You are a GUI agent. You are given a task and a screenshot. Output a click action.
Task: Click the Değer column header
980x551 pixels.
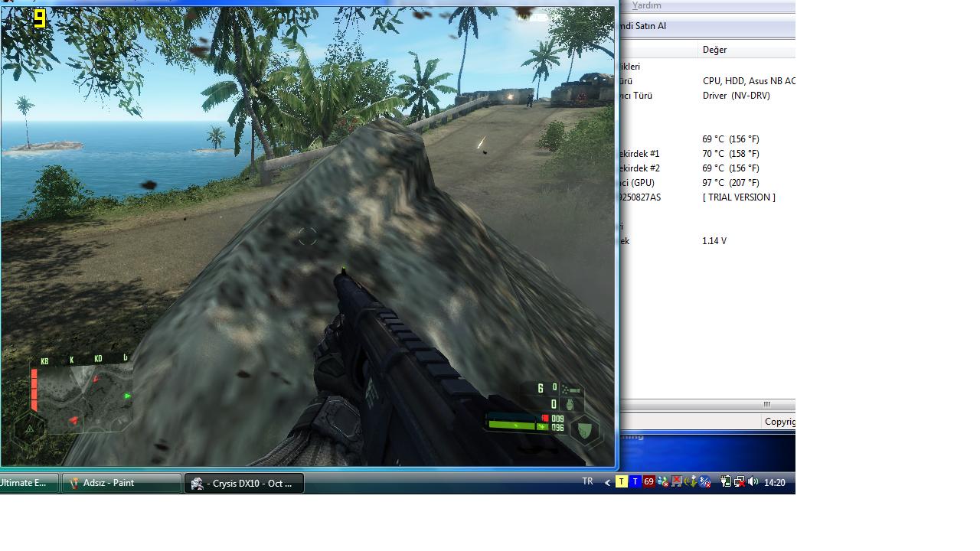(747, 50)
